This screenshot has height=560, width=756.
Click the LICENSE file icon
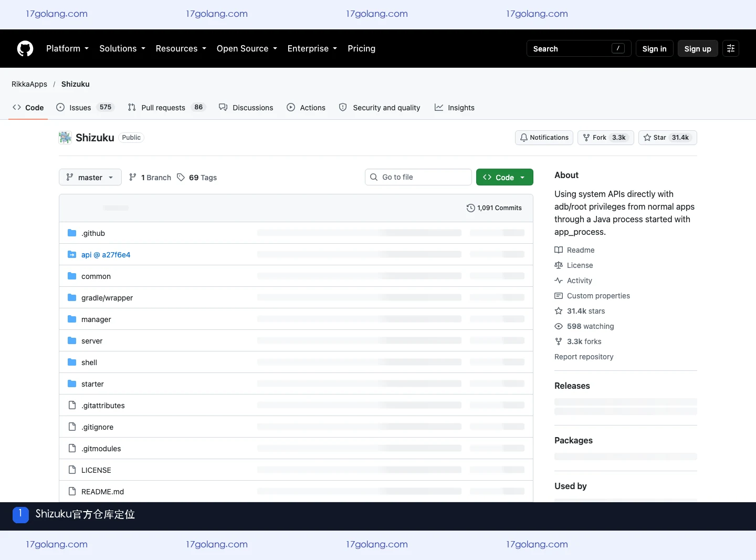(x=72, y=470)
